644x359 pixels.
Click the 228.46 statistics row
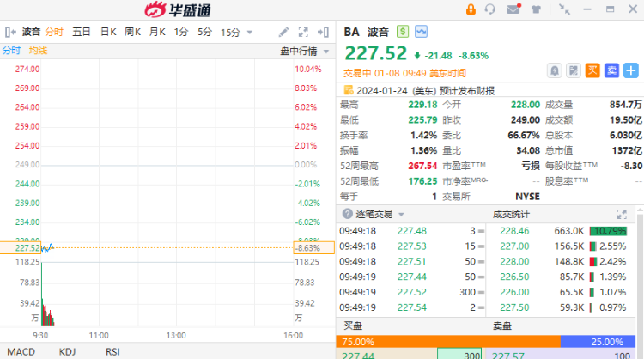coord(562,231)
